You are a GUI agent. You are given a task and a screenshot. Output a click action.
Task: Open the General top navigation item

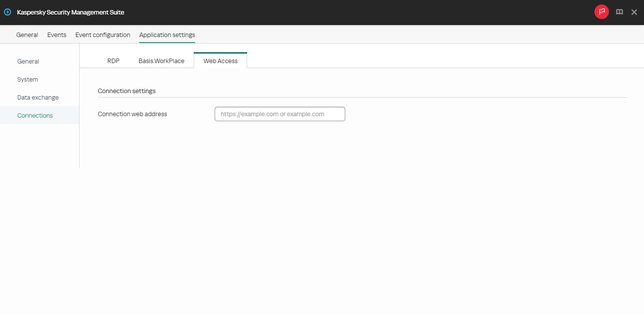[27, 35]
